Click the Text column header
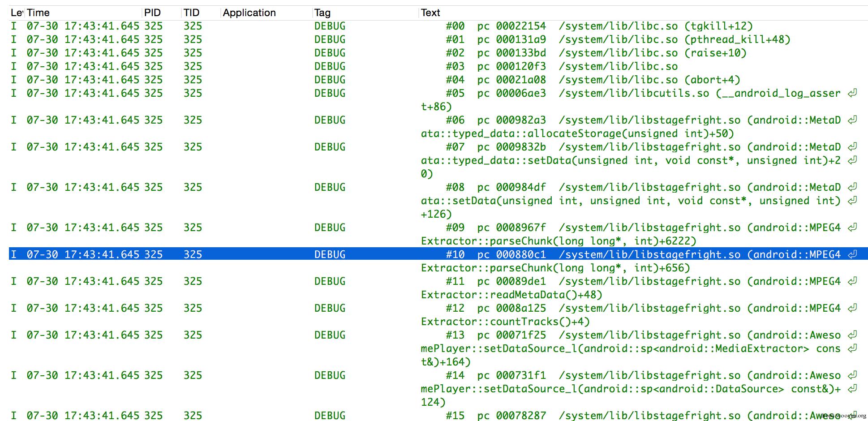 (430, 13)
